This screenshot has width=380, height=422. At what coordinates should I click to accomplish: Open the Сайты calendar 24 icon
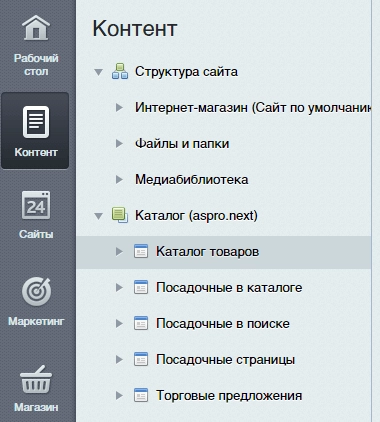pyautogui.click(x=36, y=205)
